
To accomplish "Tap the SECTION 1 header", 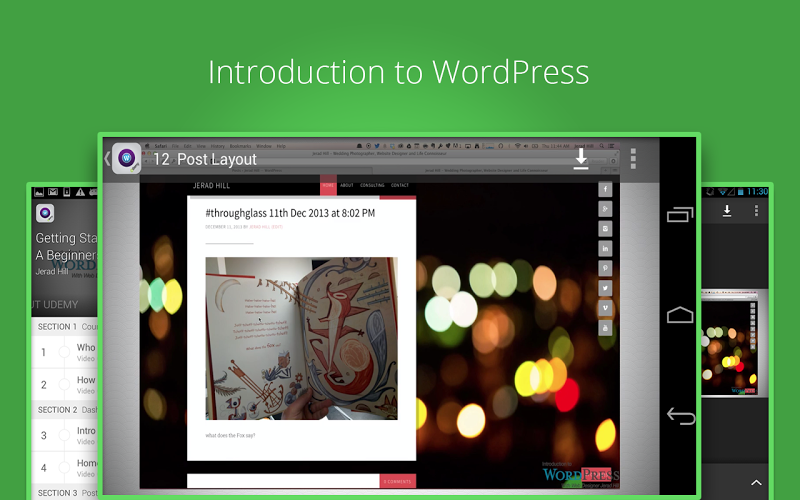I will (x=65, y=327).
